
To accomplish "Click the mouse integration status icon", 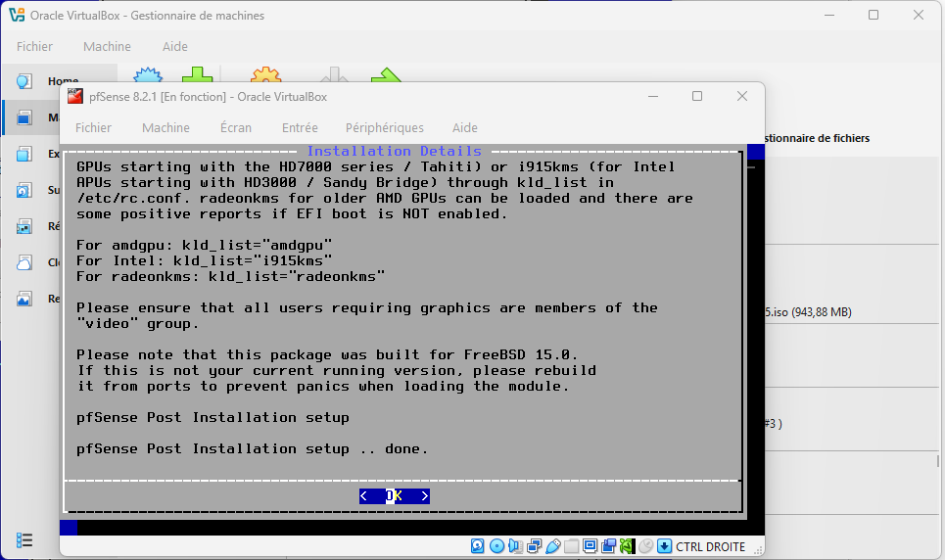I will tap(645, 546).
